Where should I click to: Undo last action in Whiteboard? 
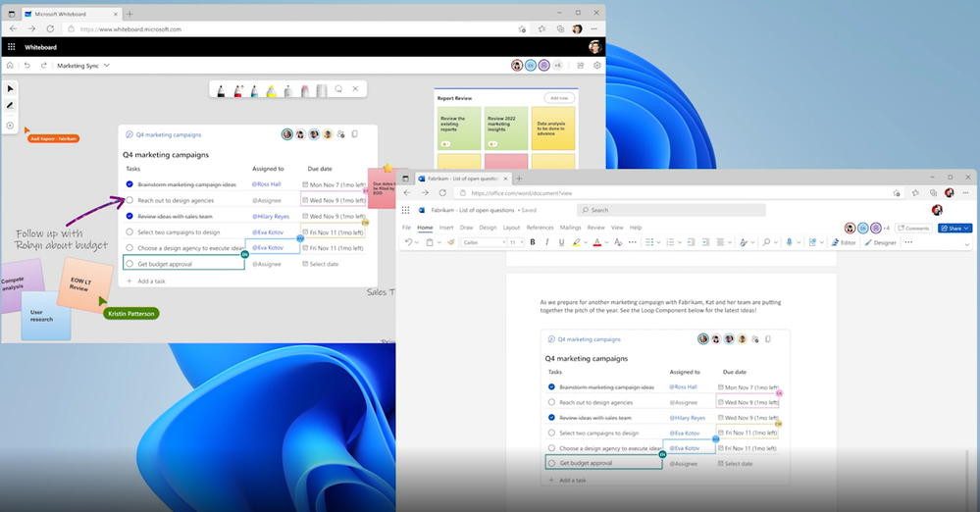click(x=26, y=65)
